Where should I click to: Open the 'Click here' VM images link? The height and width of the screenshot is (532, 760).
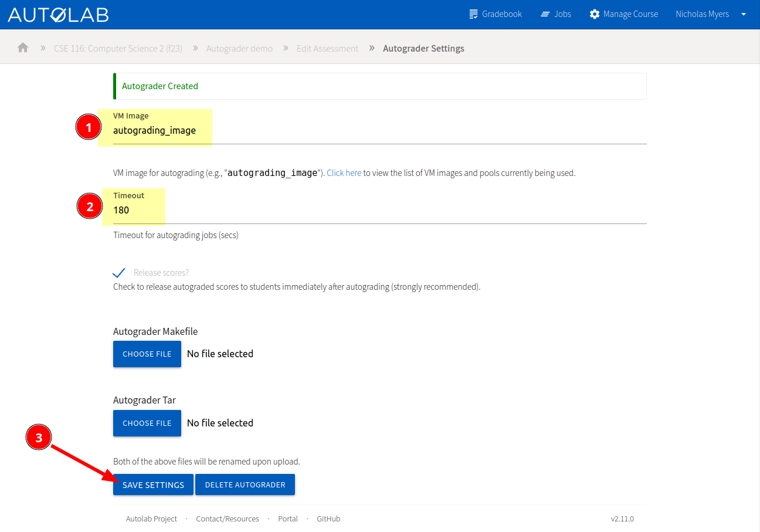pos(344,173)
